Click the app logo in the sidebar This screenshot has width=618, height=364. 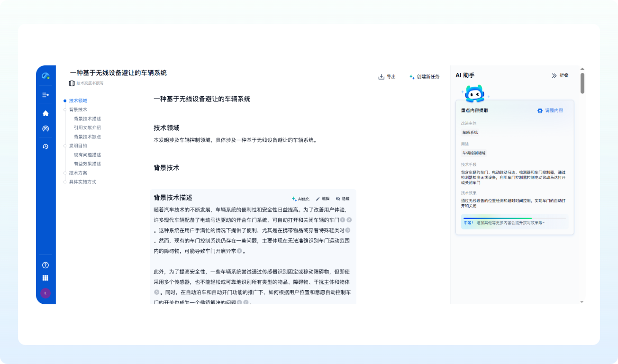[x=45, y=76]
